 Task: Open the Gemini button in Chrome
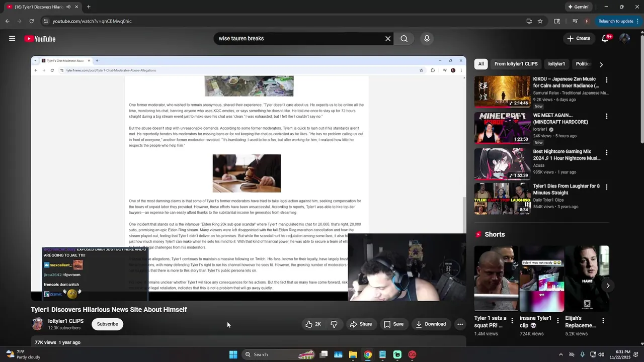(x=578, y=7)
